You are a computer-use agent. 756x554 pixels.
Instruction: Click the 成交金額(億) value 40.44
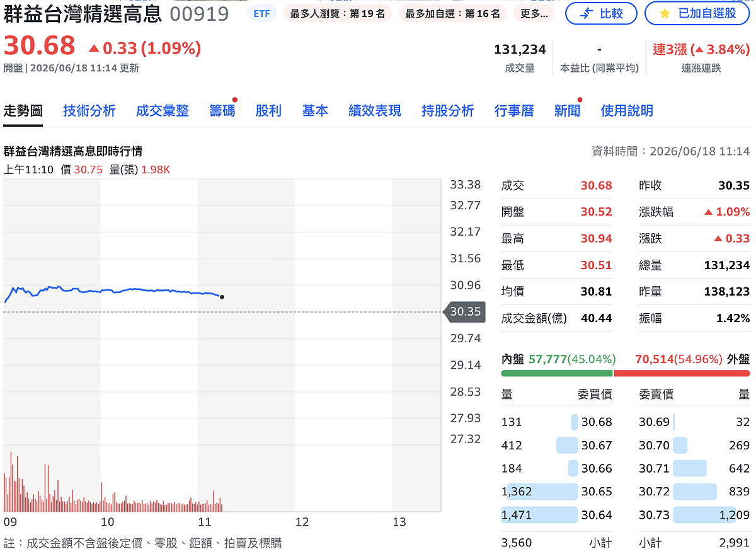point(597,318)
